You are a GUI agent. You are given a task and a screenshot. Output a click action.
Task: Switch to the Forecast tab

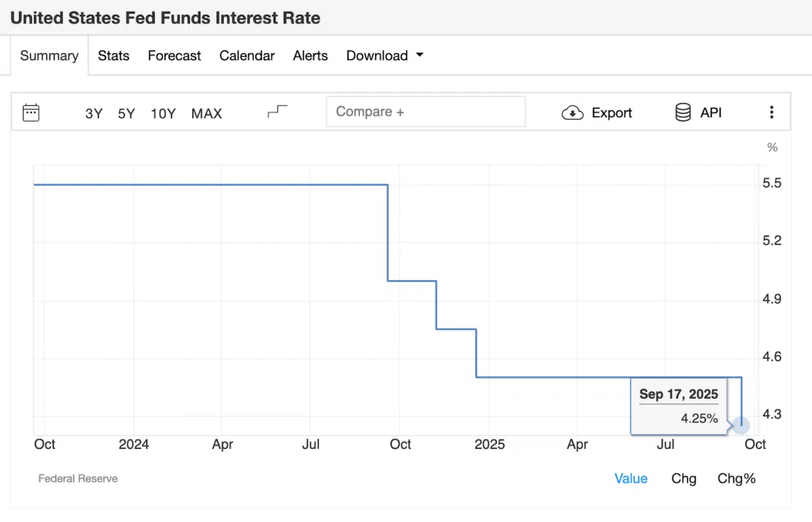click(174, 56)
